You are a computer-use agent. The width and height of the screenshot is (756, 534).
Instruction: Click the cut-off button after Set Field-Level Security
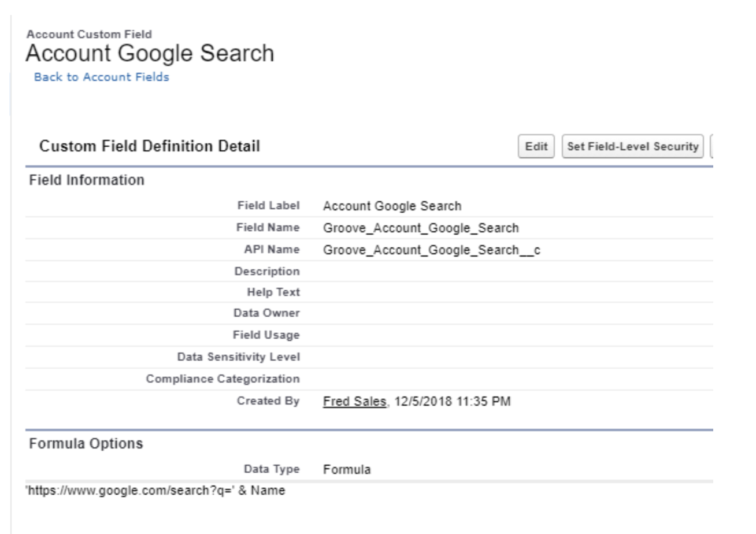point(711,147)
